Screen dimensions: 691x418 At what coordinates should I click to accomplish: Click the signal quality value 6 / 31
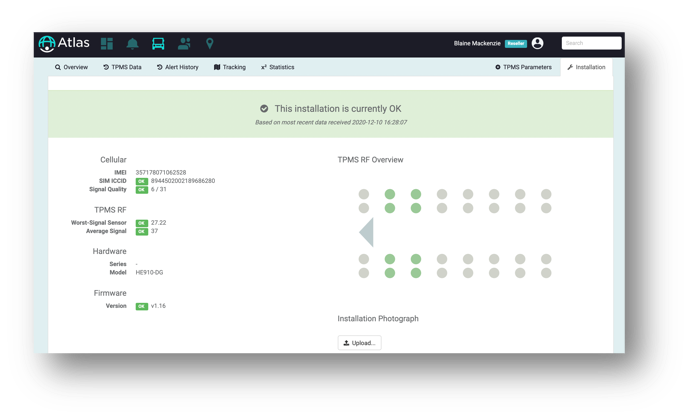(x=159, y=189)
